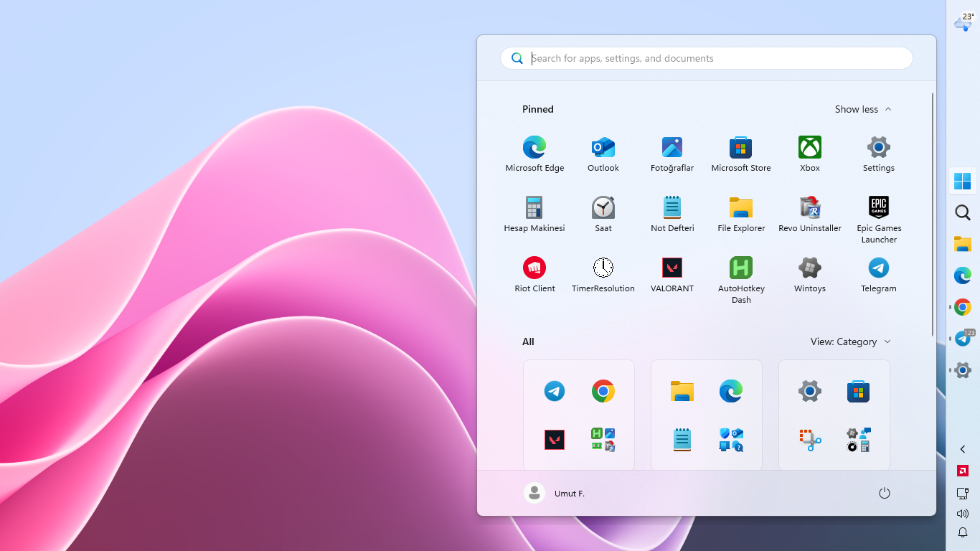Show hidden icons via taskbar chevron
This screenshot has height=551, width=980.
[963, 449]
